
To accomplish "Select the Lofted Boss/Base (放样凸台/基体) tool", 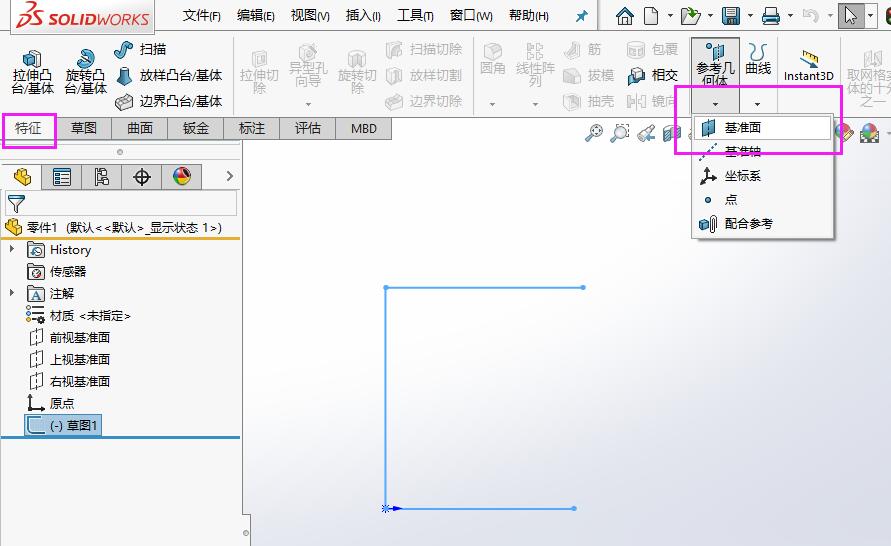I will [169, 75].
